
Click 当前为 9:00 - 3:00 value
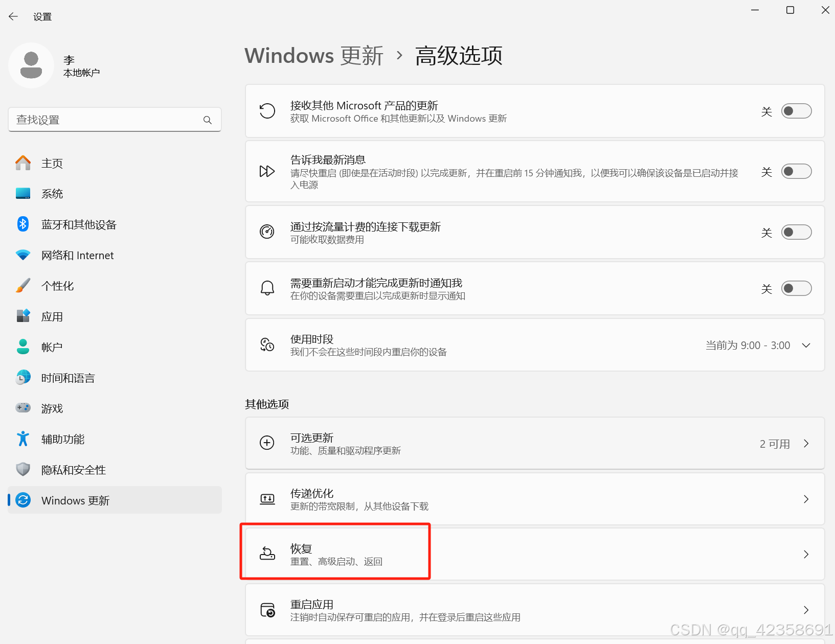[748, 346]
